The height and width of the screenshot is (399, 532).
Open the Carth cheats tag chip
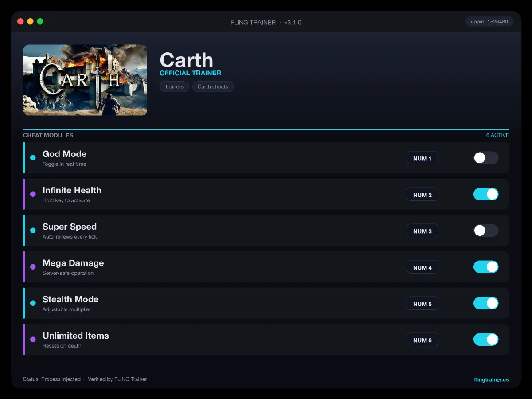pos(213,86)
